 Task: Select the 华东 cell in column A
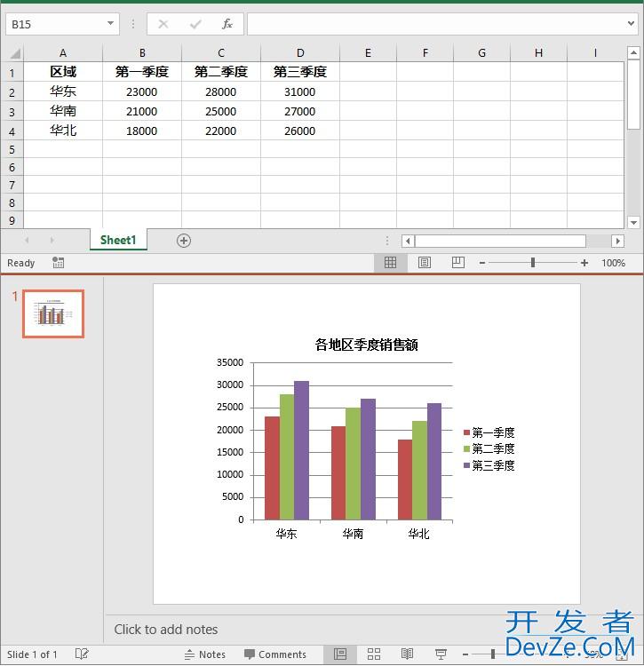63,91
